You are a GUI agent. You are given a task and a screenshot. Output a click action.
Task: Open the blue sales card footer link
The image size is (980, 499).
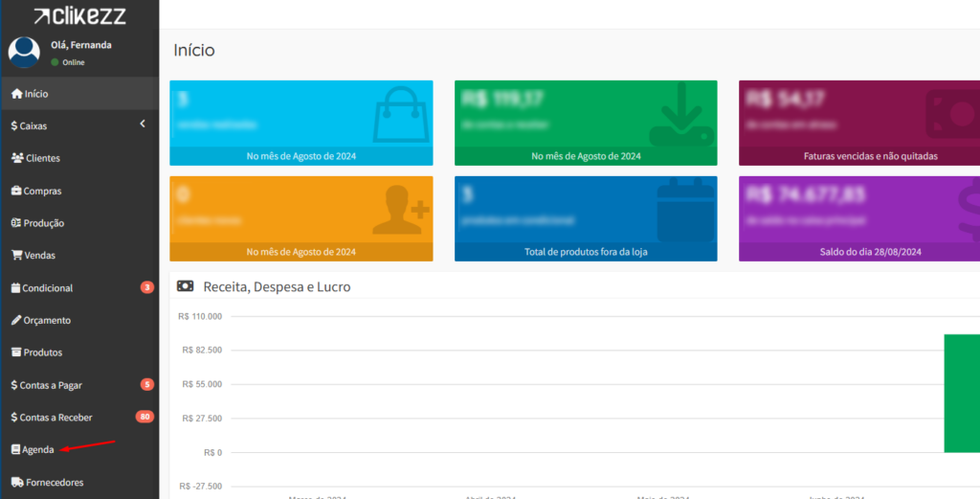(301, 156)
